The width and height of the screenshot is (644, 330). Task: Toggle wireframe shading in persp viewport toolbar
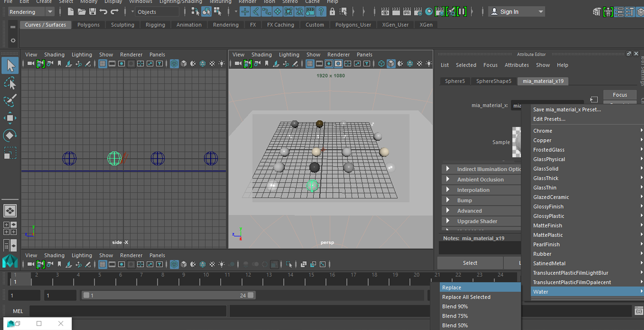381,64
